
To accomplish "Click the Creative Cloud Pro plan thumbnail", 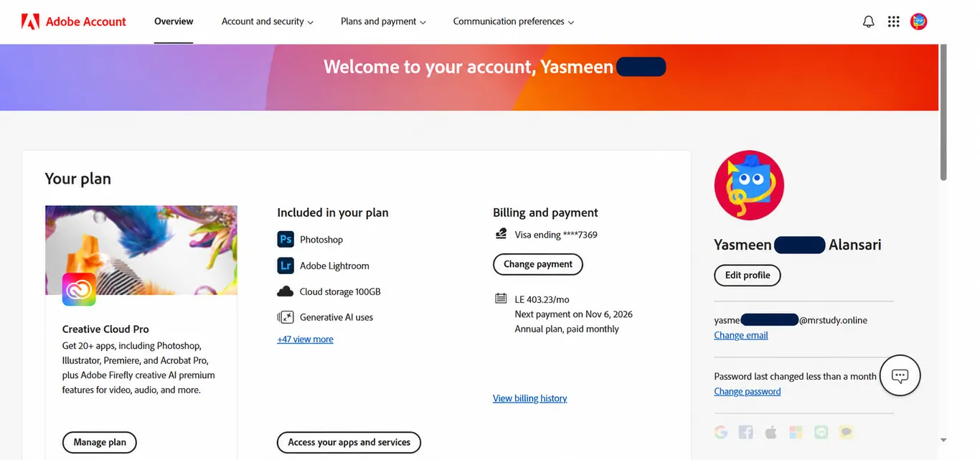I will tap(141, 250).
